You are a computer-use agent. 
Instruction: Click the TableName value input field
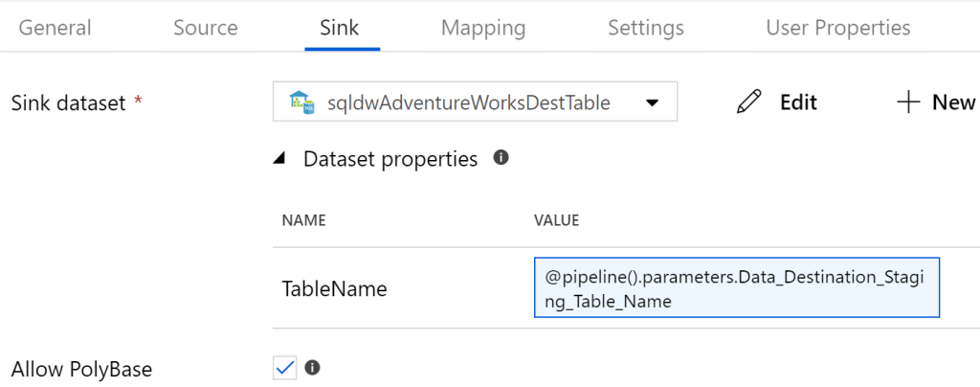click(x=736, y=287)
